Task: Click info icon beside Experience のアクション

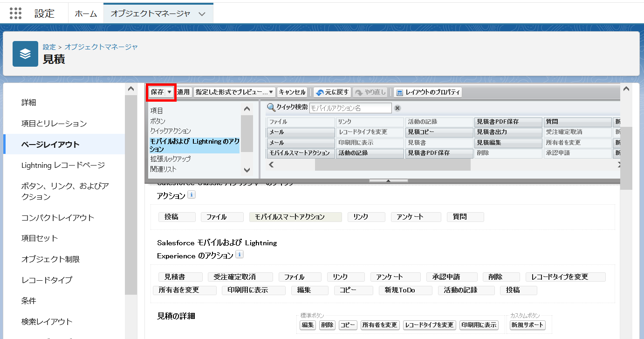Action: pyautogui.click(x=240, y=255)
